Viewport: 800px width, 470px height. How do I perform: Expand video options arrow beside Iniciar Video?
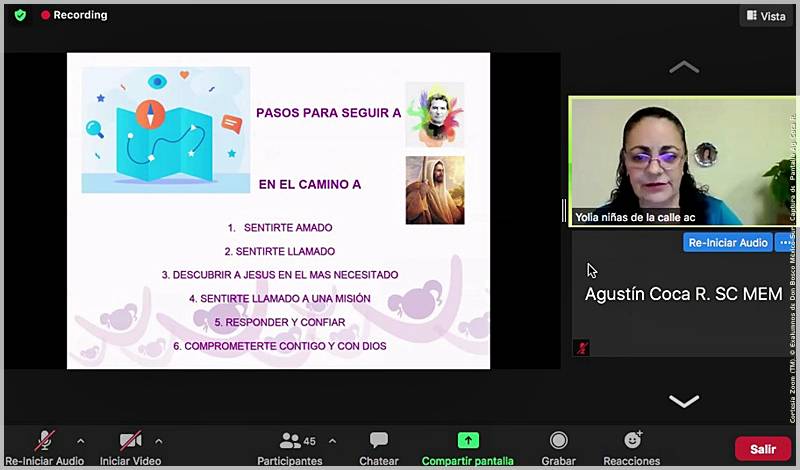coord(158,440)
